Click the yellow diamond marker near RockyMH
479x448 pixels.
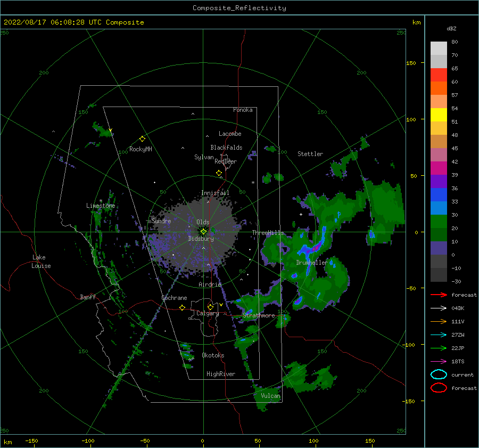pyautogui.click(x=142, y=139)
